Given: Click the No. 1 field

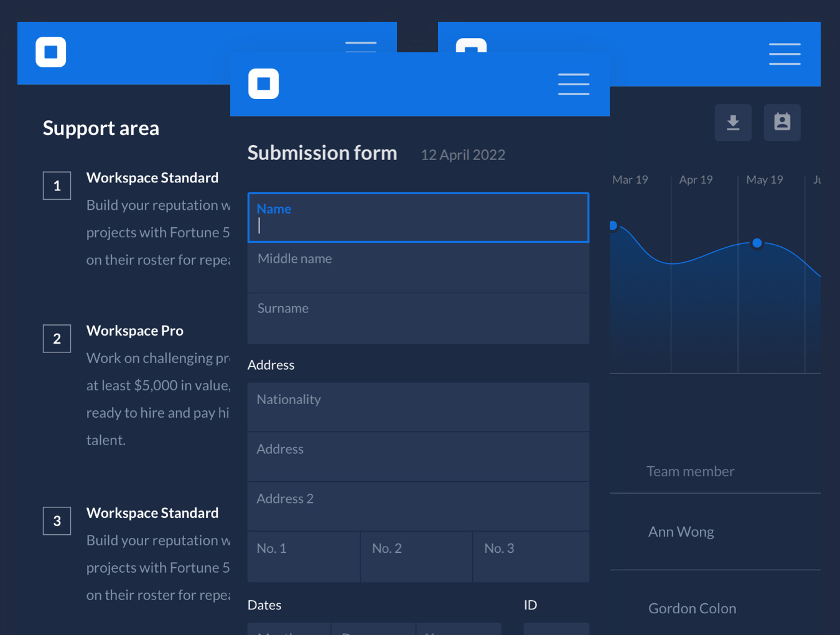Looking at the screenshot, I should coord(304,557).
